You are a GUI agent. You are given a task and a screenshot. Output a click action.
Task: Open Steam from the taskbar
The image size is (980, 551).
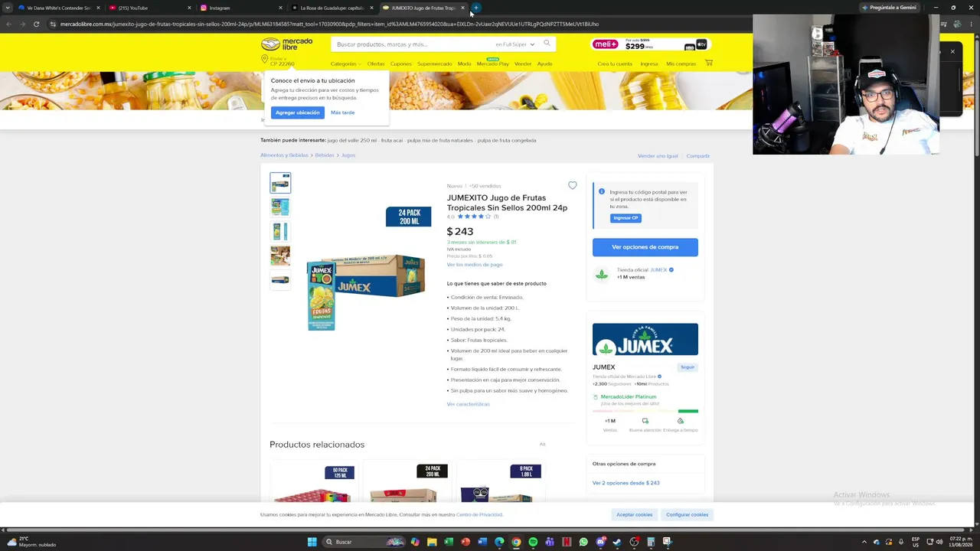[x=617, y=542]
